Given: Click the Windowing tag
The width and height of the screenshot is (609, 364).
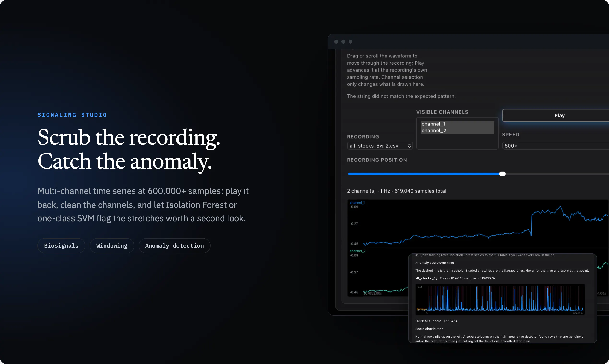Looking at the screenshot, I should pos(112,246).
